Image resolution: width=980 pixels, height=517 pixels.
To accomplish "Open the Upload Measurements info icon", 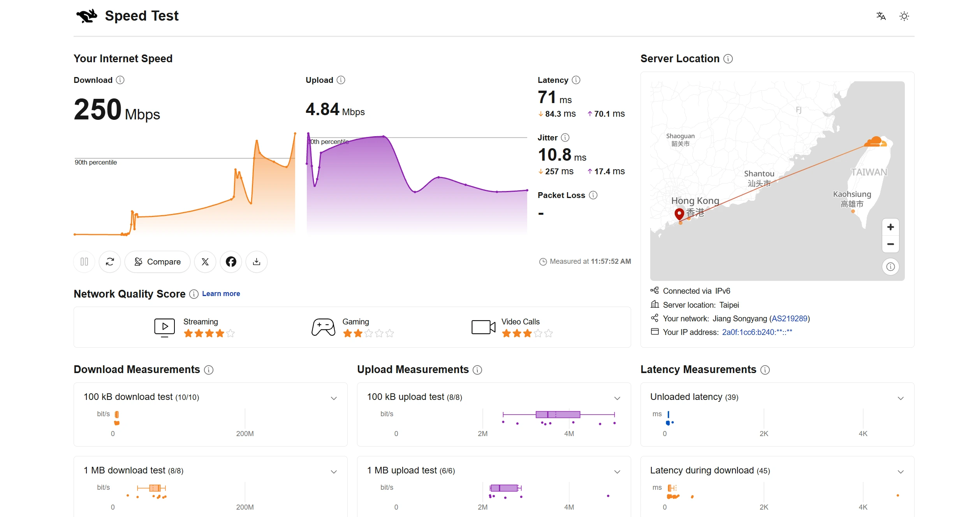I will [477, 370].
